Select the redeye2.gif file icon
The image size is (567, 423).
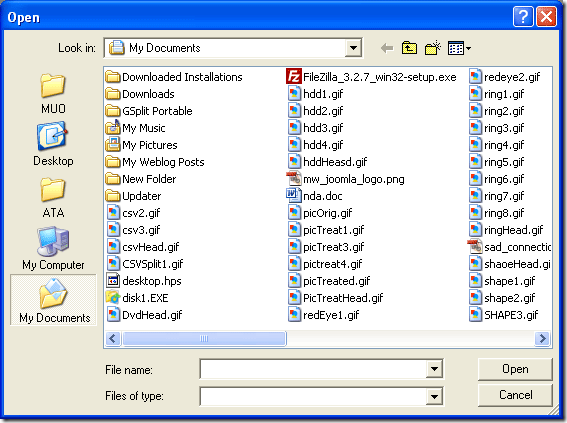(x=475, y=77)
